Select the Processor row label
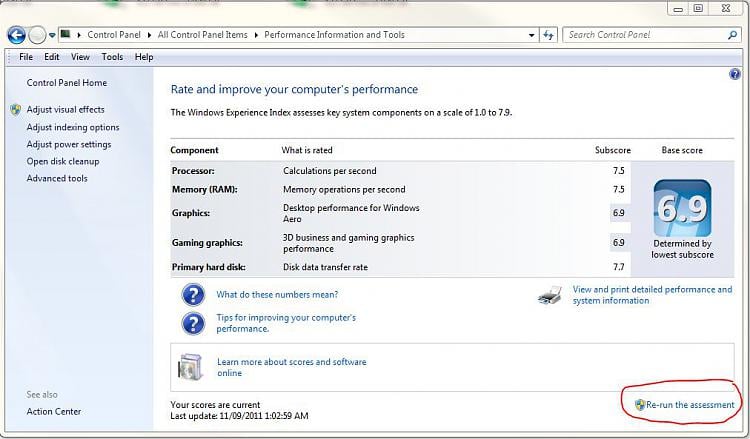750x439 pixels. point(193,171)
